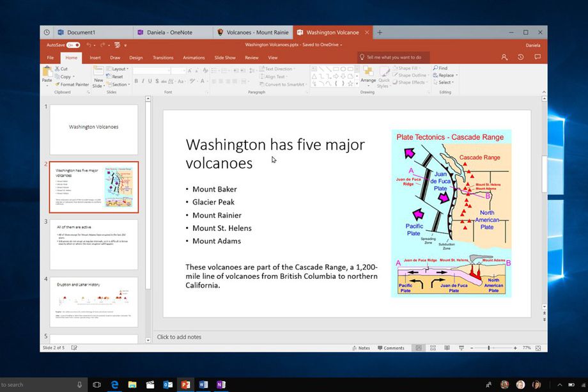Click the Comments button in status bar
This screenshot has height=392, width=588.
click(x=391, y=348)
